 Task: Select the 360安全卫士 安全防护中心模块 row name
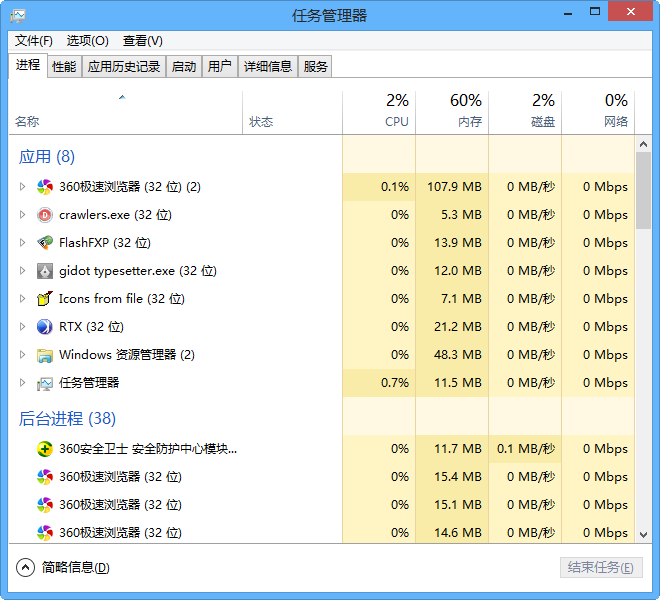[x=148, y=449]
